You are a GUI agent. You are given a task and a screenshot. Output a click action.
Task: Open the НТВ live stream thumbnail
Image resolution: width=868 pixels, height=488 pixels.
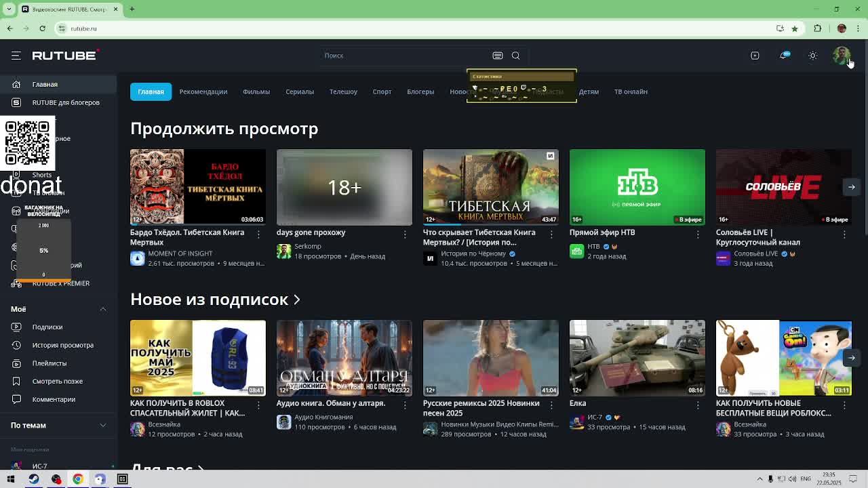click(x=637, y=187)
